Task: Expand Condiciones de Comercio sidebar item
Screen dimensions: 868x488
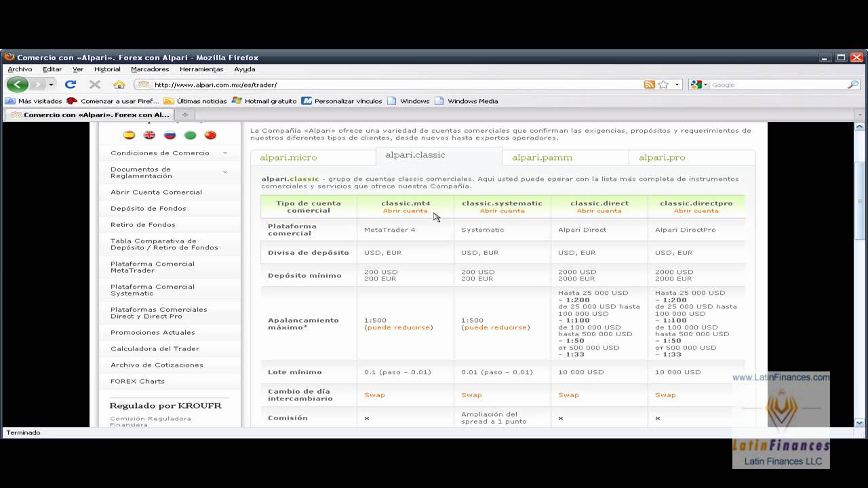Action: pos(169,153)
